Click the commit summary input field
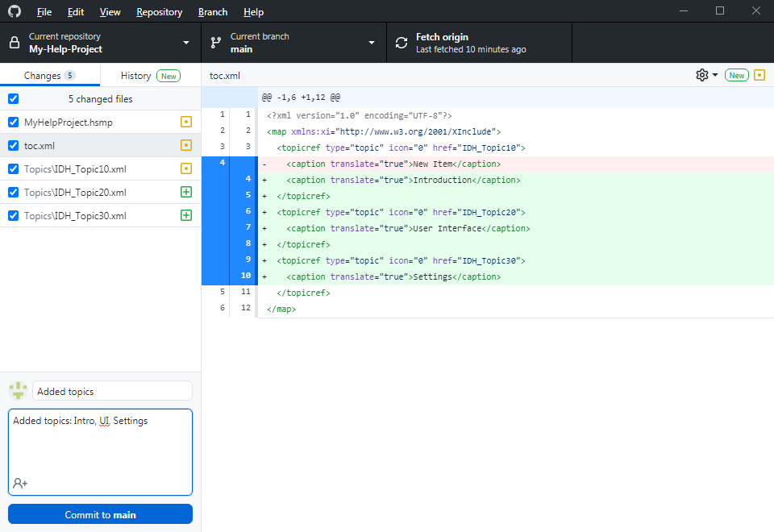This screenshot has width=774, height=532. click(x=112, y=391)
